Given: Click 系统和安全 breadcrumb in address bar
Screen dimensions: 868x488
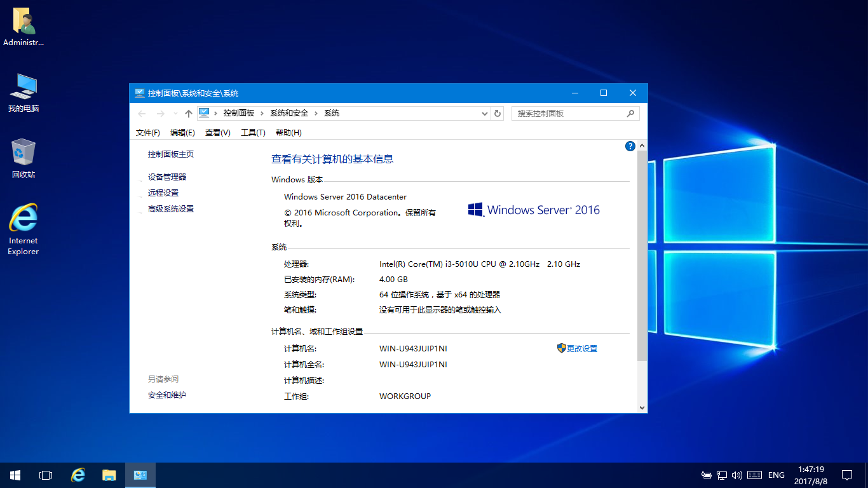Looking at the screenshot, I should (289, 113).
